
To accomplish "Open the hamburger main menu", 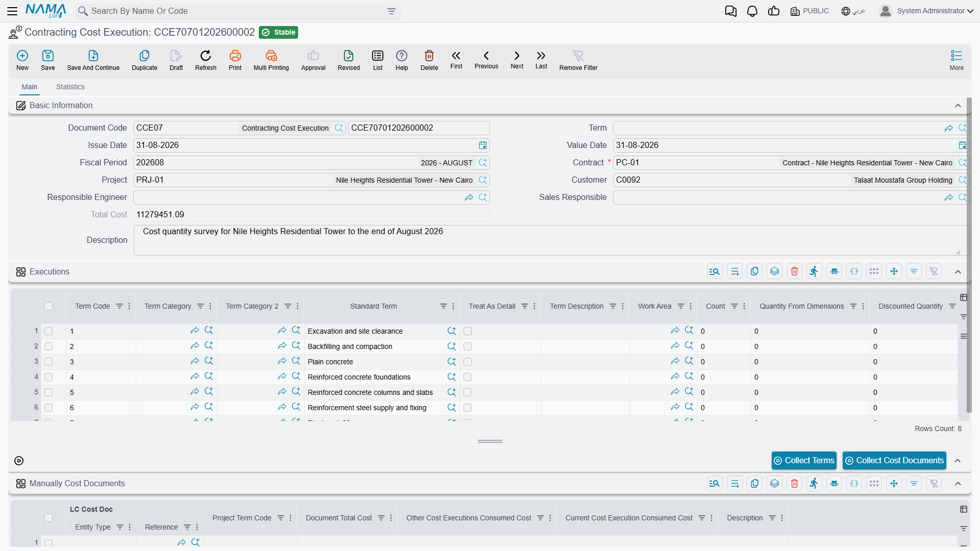I will pyautogui.click(x=12, y=11).
